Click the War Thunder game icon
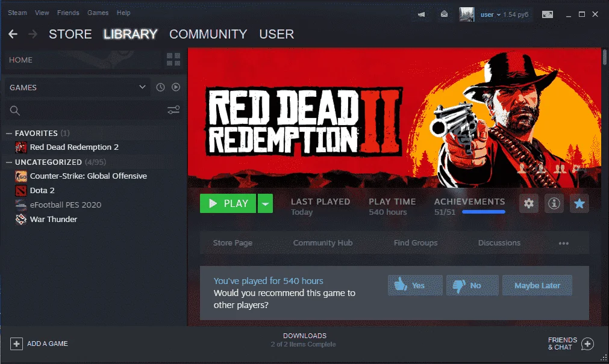Screen dimensions: 609x364 [x=21, y=219]
